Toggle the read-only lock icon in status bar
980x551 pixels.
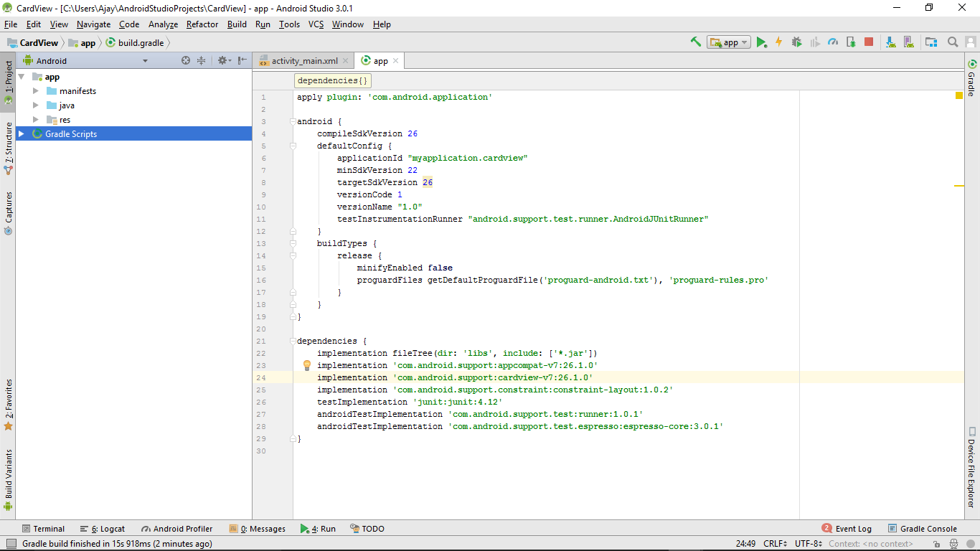tap(937, 544)
